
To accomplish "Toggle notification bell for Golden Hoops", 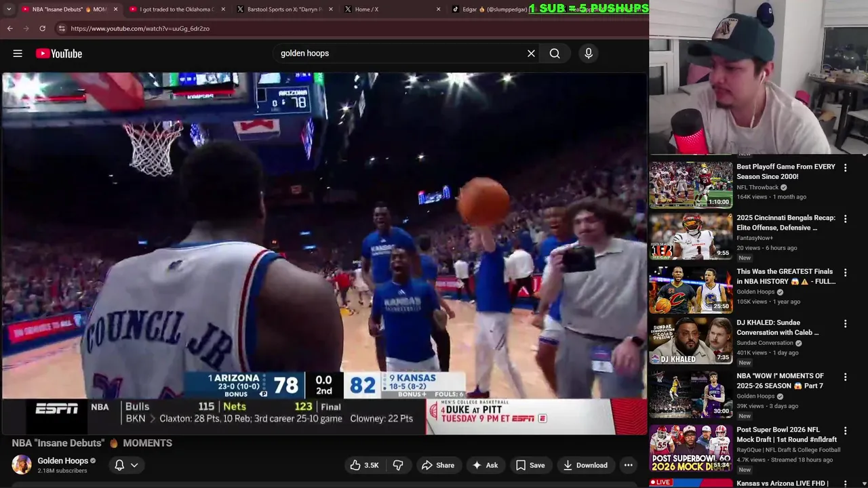I will [x=119, y=465].
